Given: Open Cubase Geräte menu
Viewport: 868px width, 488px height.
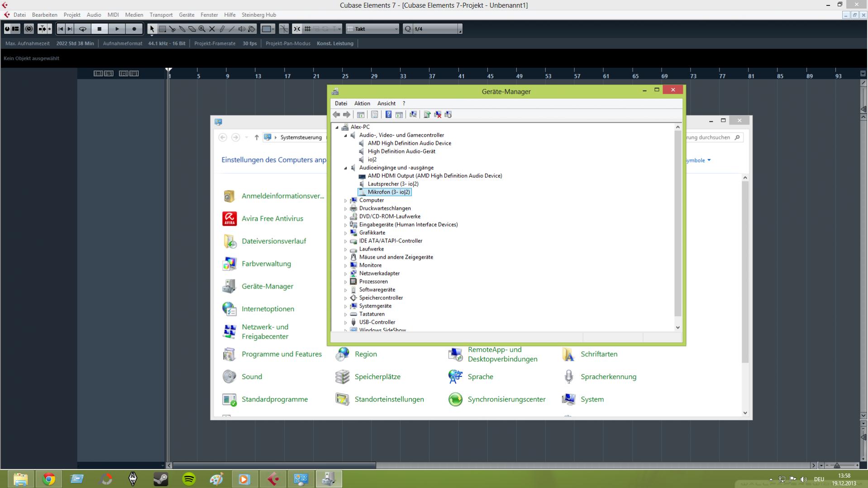Looking at the screenshot, I should (x=186, y=15).
